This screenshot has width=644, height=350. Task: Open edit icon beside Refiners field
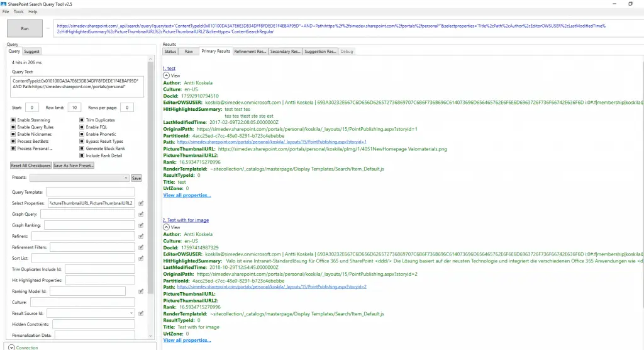point(141,236)
